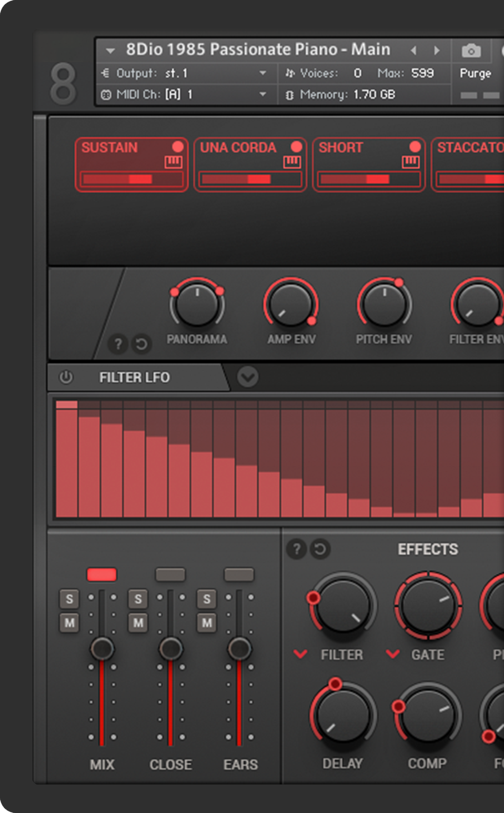This screenshot has height=813, width=504.
Task: Enable the CLOSE microphone channel
Action: click(171, 574)
